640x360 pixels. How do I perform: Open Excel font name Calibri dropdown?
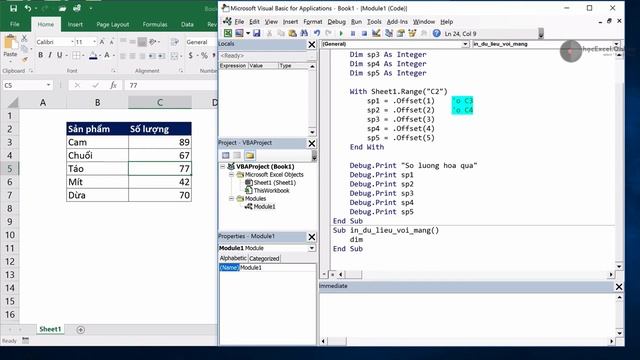72,42
